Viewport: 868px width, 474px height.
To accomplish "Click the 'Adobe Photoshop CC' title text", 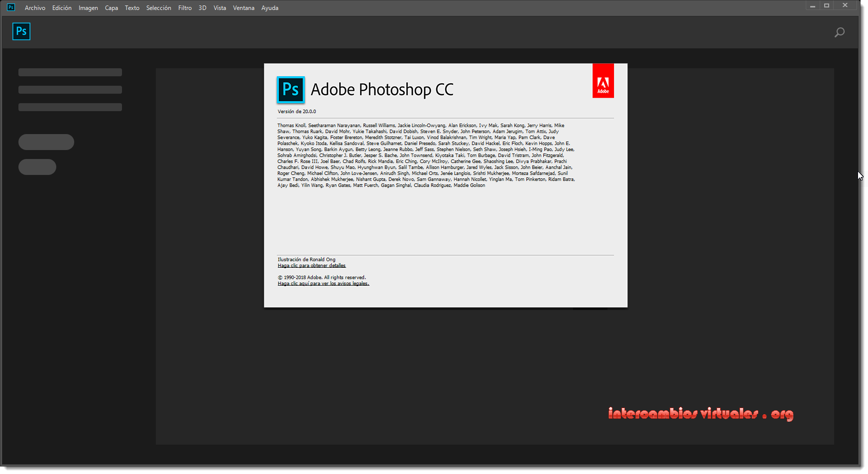I will (x=382, y=90).
